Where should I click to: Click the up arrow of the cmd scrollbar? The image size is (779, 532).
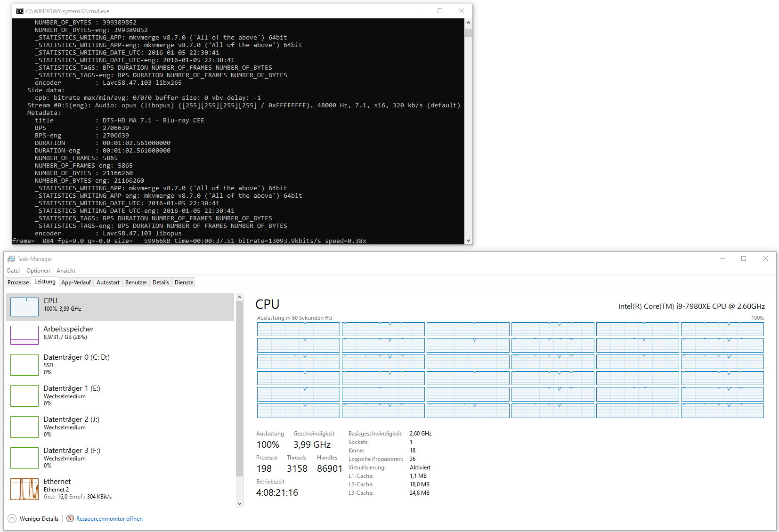tap(468, 23)
